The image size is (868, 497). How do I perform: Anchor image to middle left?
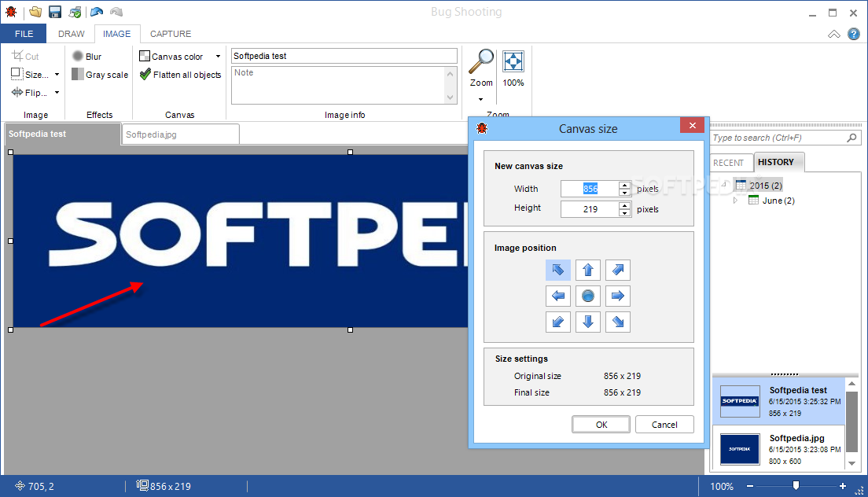coord(558,296)
